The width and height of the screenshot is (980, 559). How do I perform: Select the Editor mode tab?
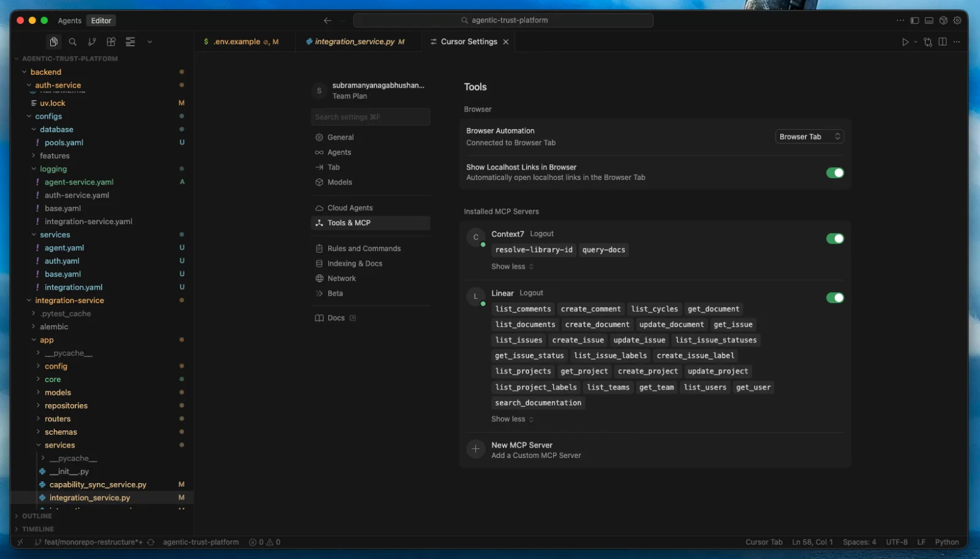101,20
